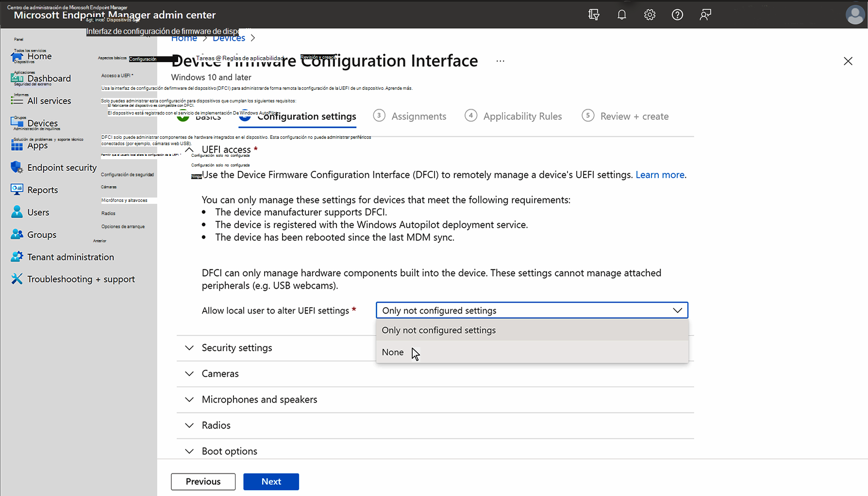The image size is (868, 496).
Task: Open the help question mark icon
Action: tap(677, 15)
